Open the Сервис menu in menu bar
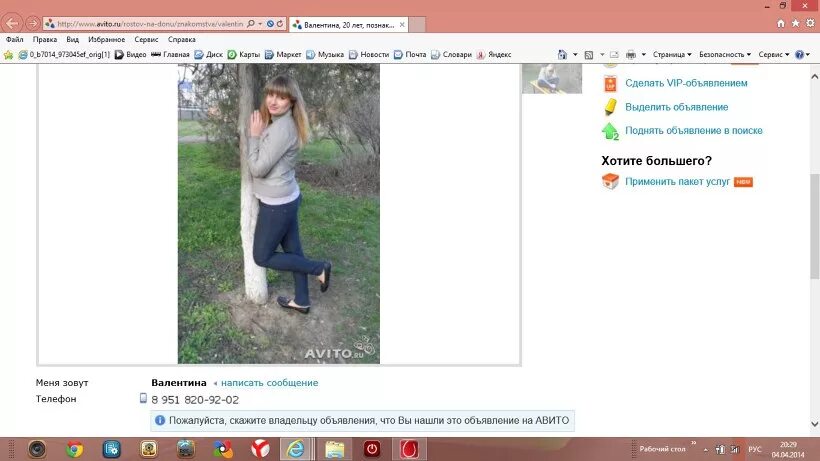The height and width of the screenshot is (461, 820). pyautogui.click(x=146, y=39)
